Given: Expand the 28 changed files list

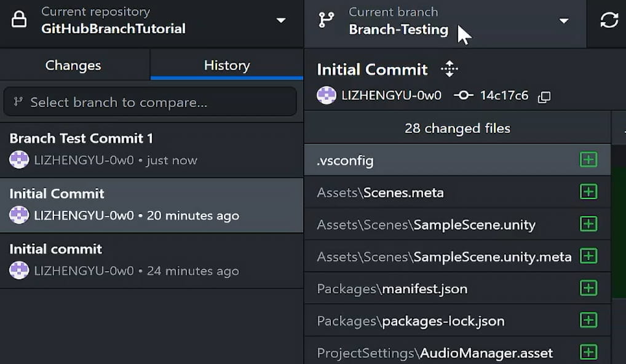Looking at the screenshot, I should (457, 128).
